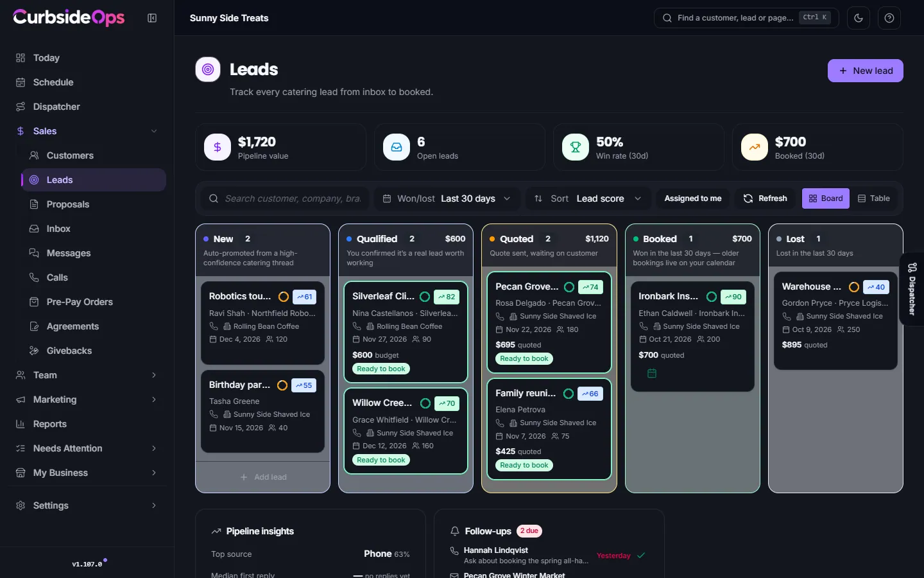
Task: Open Pre-Pay Orders page
Action: point(94,302)
